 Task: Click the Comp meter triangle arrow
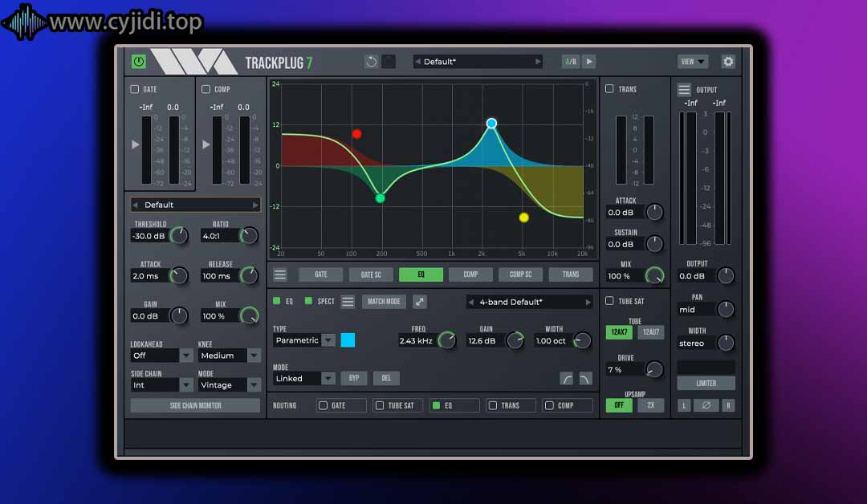click(x=206, y=144)
